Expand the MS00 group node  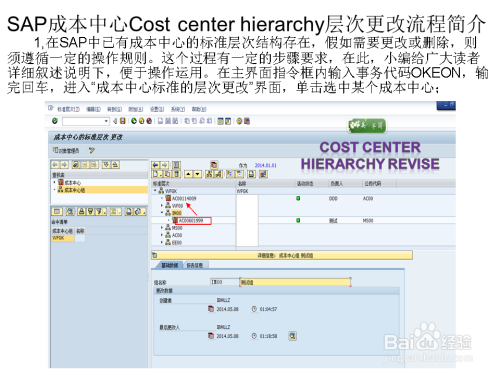162,228
